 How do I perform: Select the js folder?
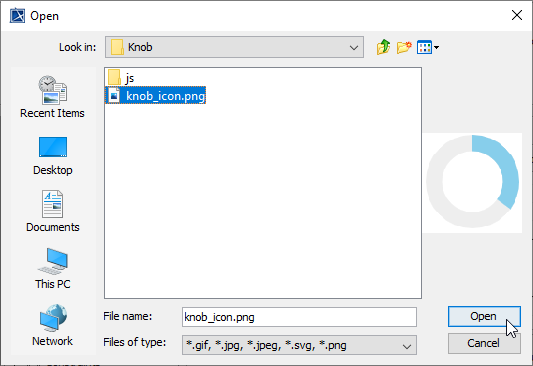(121, 78)
